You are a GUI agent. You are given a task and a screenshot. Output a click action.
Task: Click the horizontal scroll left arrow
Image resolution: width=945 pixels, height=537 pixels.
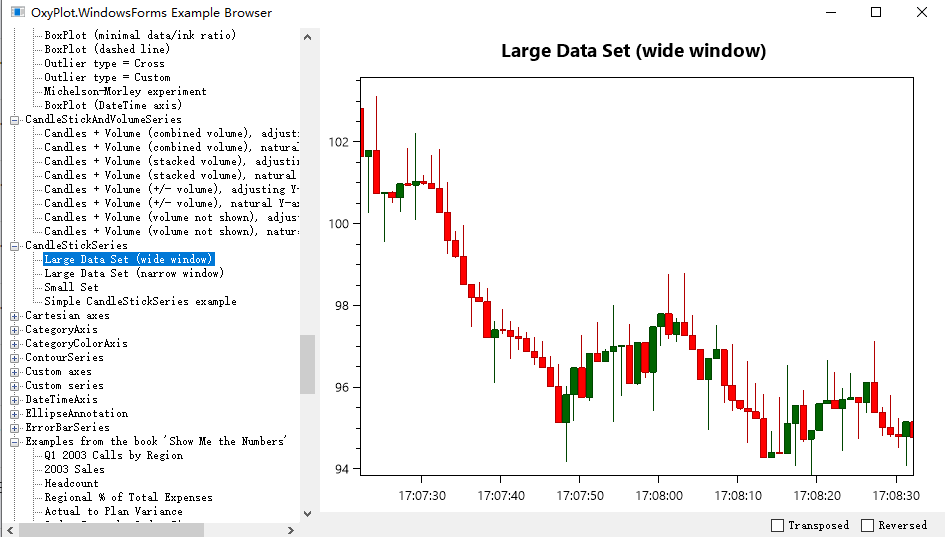click(10, 530)
